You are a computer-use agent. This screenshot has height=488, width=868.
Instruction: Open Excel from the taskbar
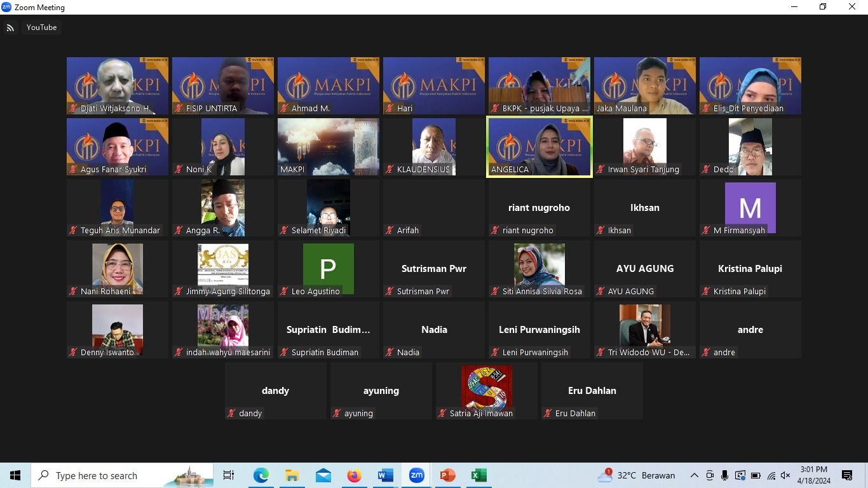(x=478, y=475)
